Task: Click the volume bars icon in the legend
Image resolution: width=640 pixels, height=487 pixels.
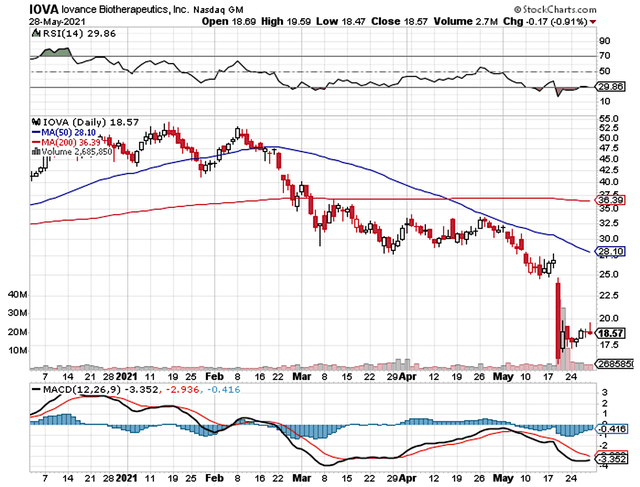Action: click(x=36, y=151)
